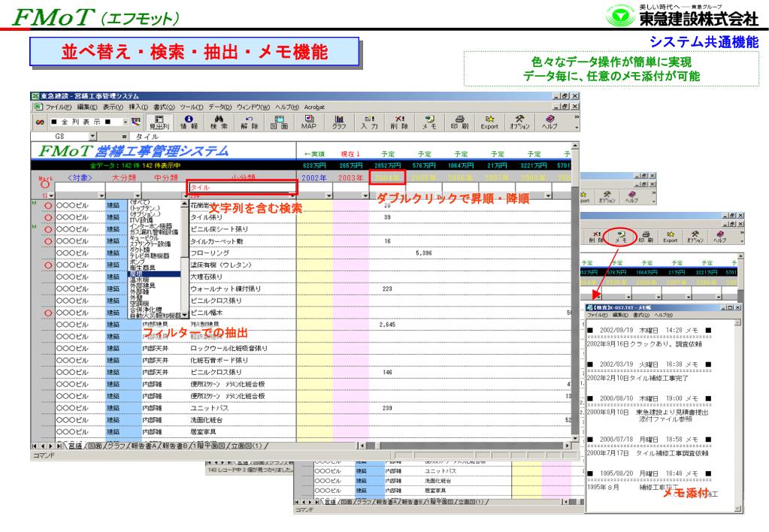Toggle Mark circle on 塗床有機（ウレタン） row
Viewport: 769px width, 532px height.
pyautogui.click(x=48, y=264)
